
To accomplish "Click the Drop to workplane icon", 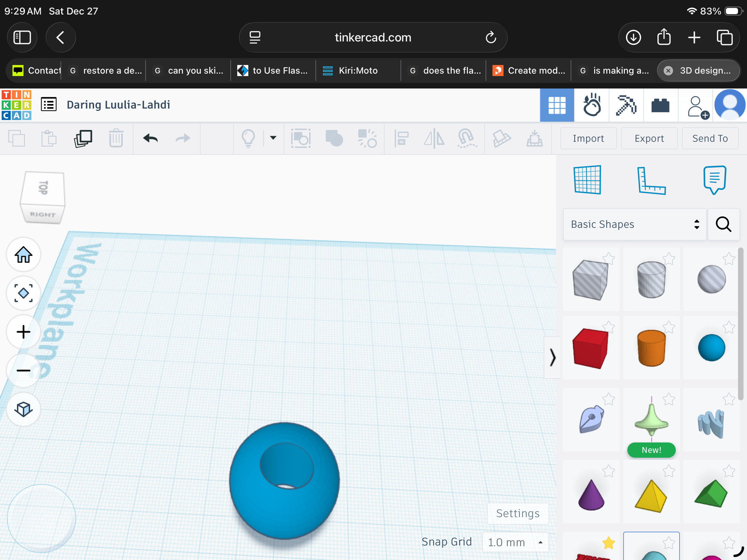I will coord(534,139).
